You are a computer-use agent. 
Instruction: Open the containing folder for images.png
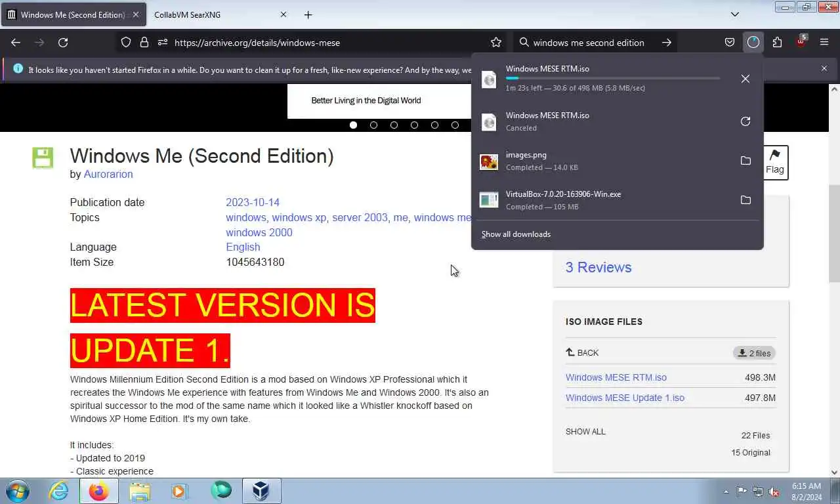click(745, 161)
